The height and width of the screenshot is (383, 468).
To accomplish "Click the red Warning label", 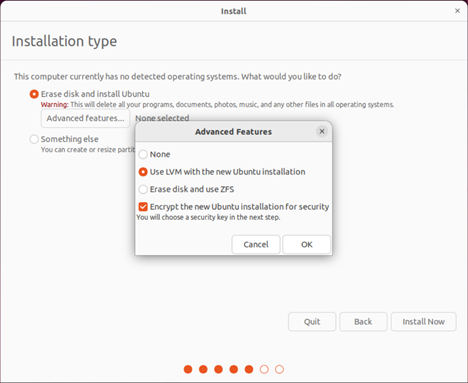I will pyautogui.click(x=54, y=105).
